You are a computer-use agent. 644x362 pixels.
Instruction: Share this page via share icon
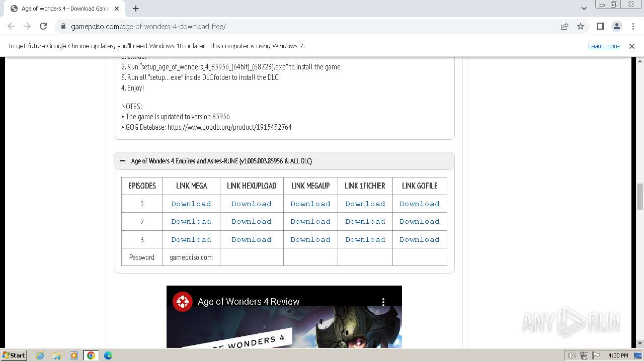pos(565,26)
